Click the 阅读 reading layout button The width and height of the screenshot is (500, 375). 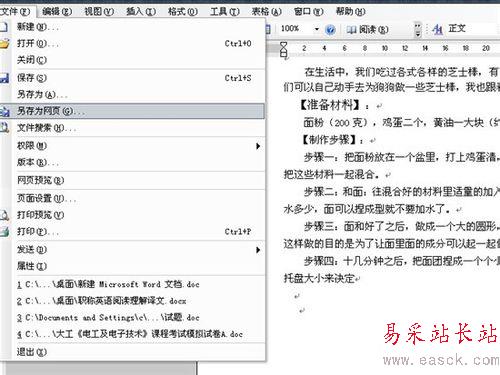click(368, 30)
